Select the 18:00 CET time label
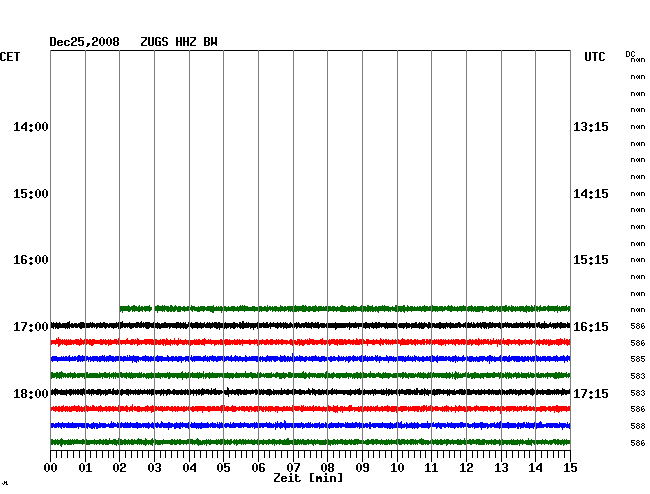 tap(31, 393)
